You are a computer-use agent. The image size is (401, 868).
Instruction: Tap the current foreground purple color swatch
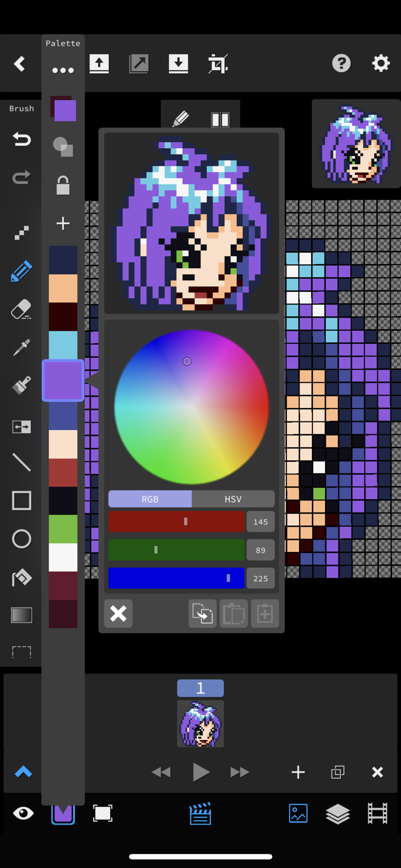(65, 111)
